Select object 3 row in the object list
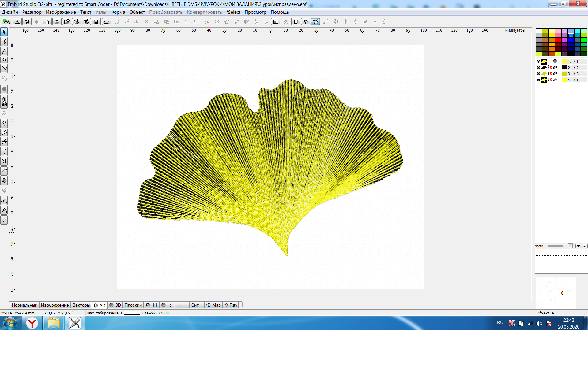The image size is (588, 379). coord(561,74)
